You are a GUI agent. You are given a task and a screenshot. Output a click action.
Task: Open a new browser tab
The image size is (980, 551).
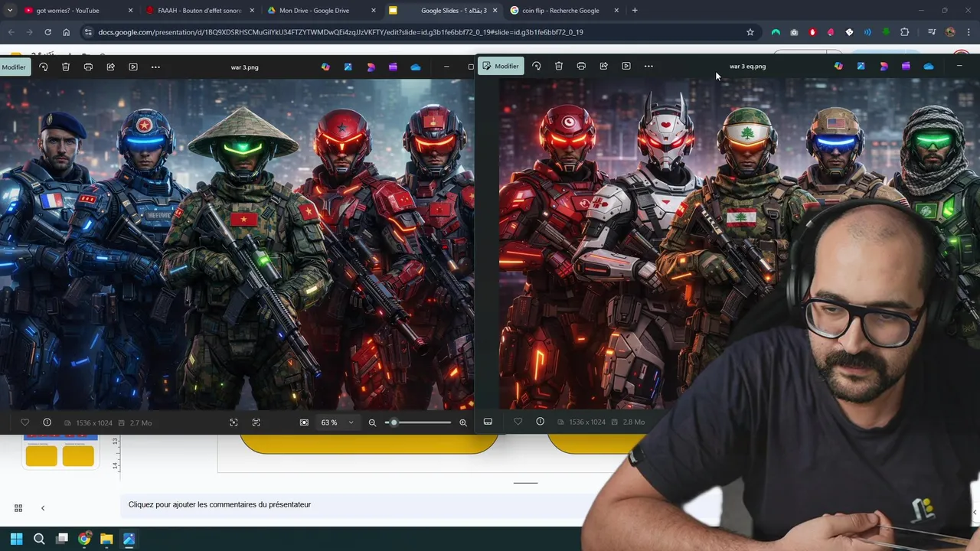tap(635, 11)
